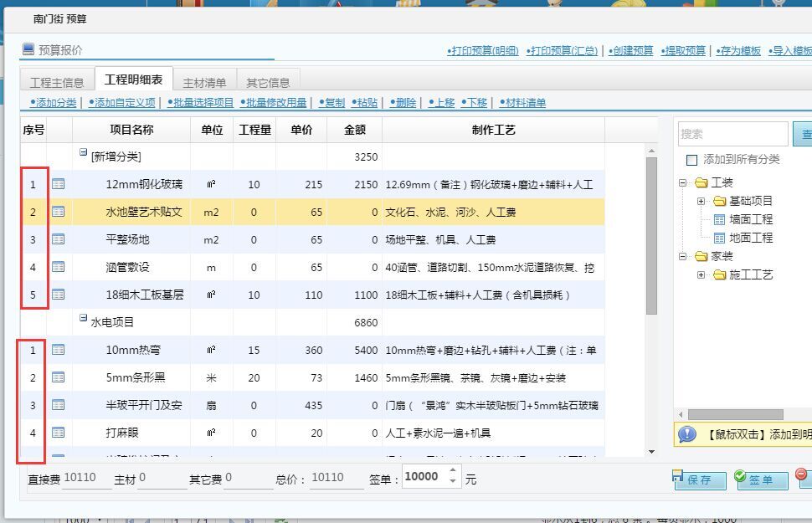Click the grid icon next to 水池壁艺术贴文
The image size is (812, 523).
tap(57, 212)
